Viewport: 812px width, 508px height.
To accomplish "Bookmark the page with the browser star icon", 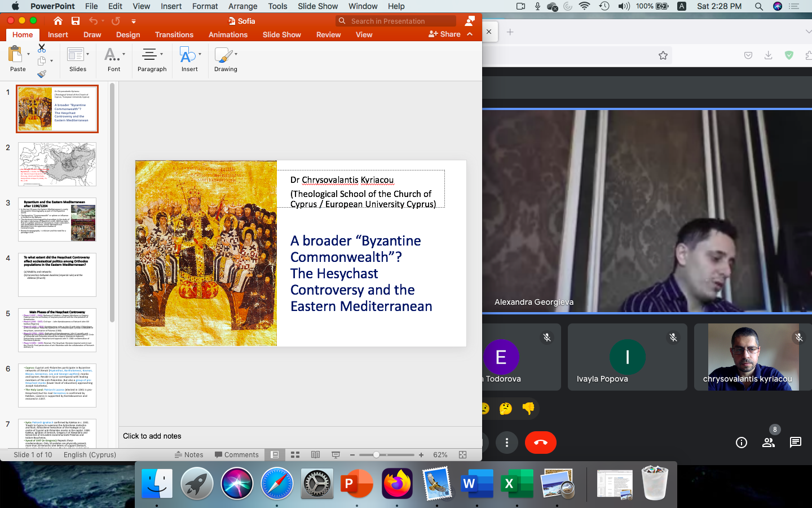I will point(663,55).
